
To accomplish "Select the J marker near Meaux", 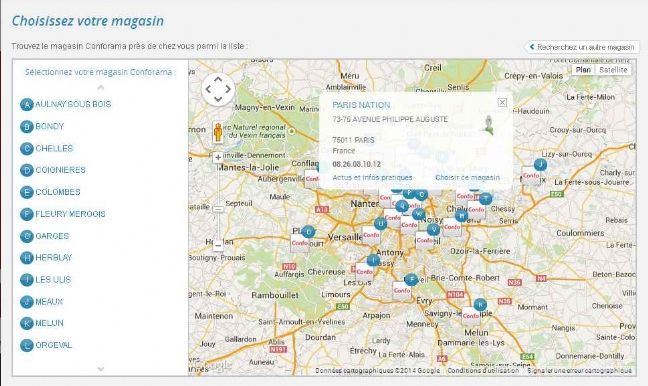I will (x=540, y=164).
